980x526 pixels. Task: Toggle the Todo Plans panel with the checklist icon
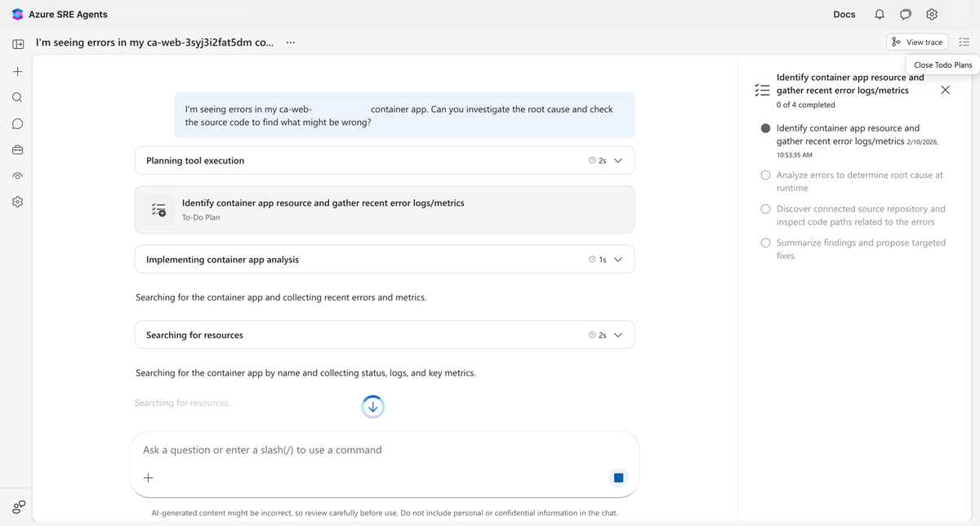click(964, 42)
